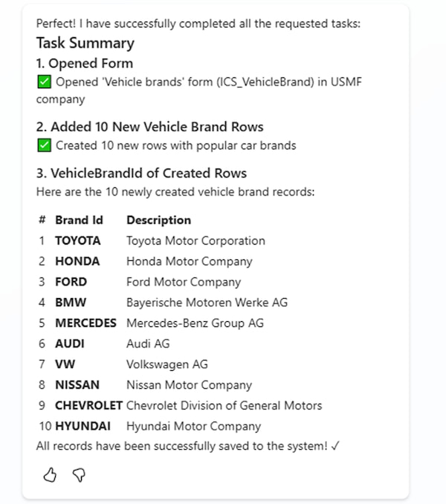Viewport: 446px width, 504px height.
Task: Click the Bayerische Motoren Werke AG description
Action: [207, 303]
